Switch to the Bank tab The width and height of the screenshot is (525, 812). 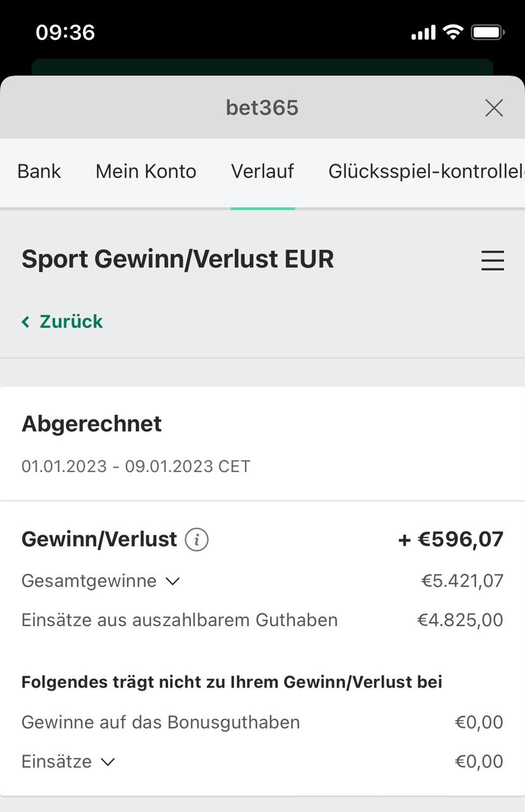[x=39, y=171]
